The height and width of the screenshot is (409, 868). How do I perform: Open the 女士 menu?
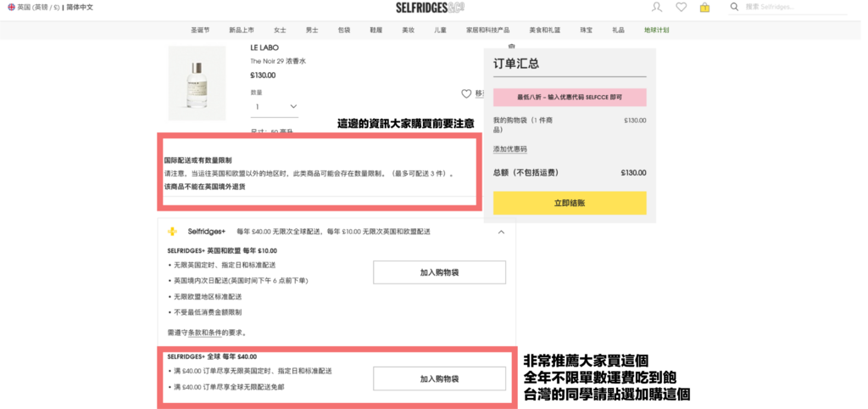point(280,31)
